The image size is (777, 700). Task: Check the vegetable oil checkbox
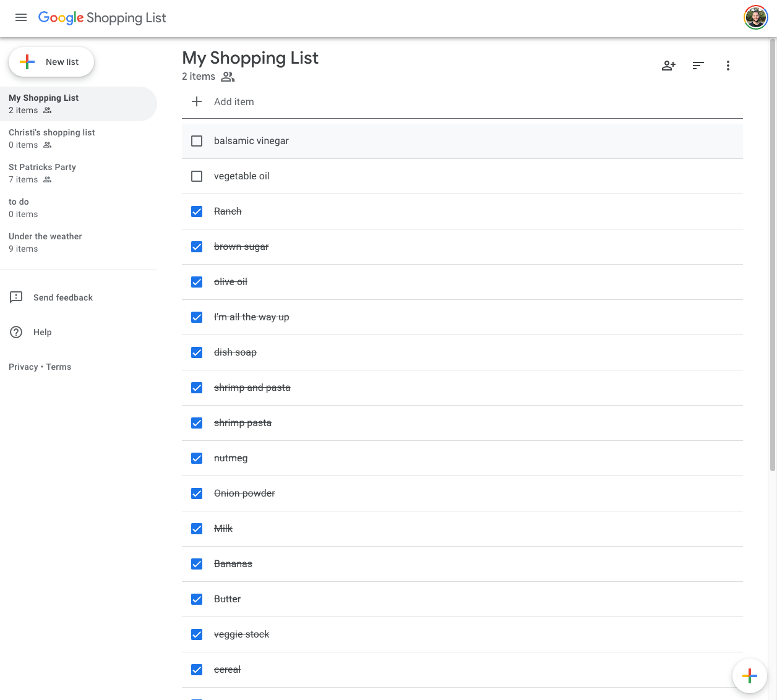197,176
